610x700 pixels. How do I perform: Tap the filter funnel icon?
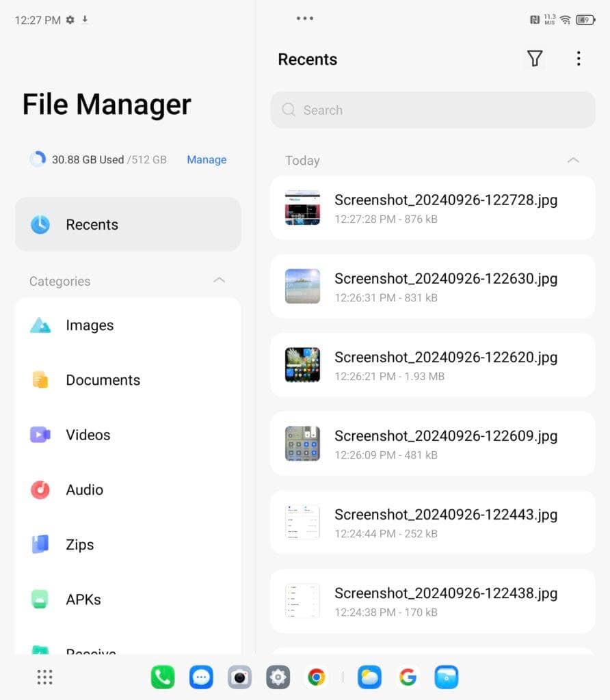coord(535,59)
